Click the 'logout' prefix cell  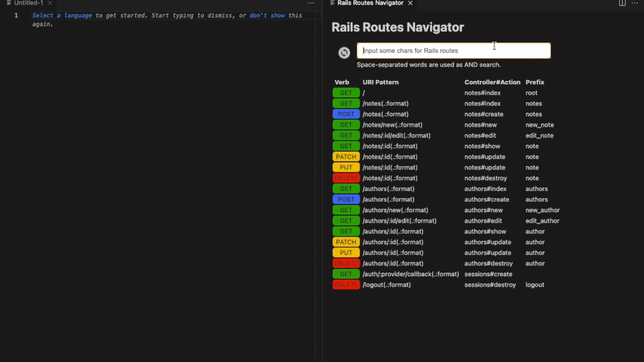(535, 285)
